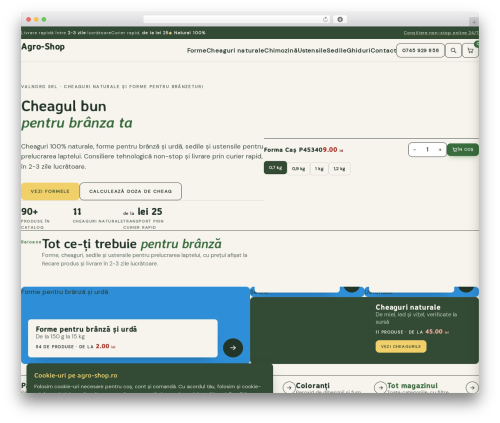Click the arrow icon before Tot magazinul
This screenshot has height=423, width=500.
[x=380, y=387]
